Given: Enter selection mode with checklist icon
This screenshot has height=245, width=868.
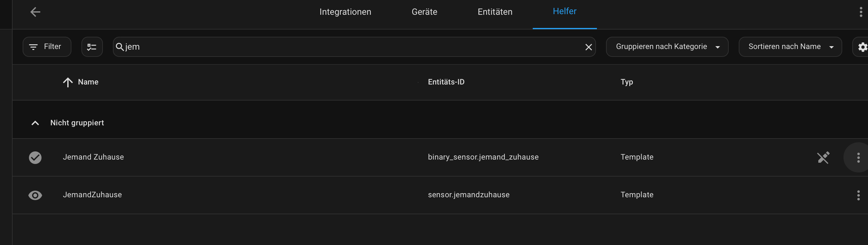Looking at the screenshot, I should pyautogui.click(x=92, y=47).
